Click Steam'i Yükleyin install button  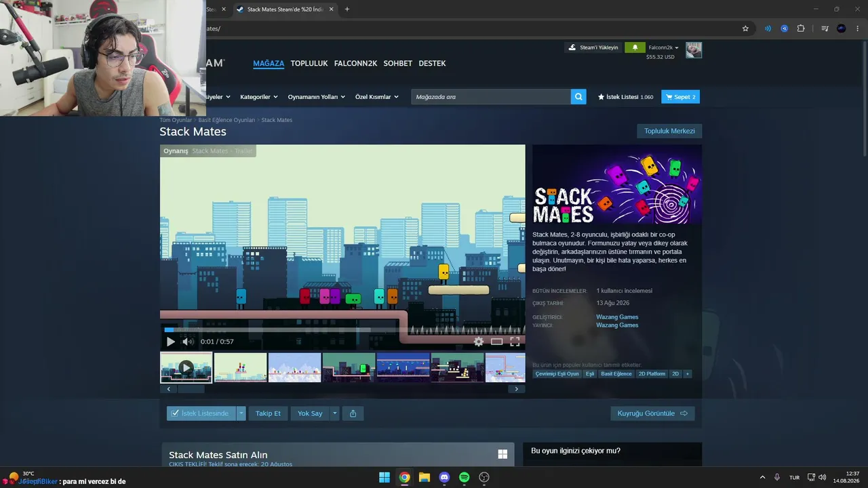[x=593, y=47]
